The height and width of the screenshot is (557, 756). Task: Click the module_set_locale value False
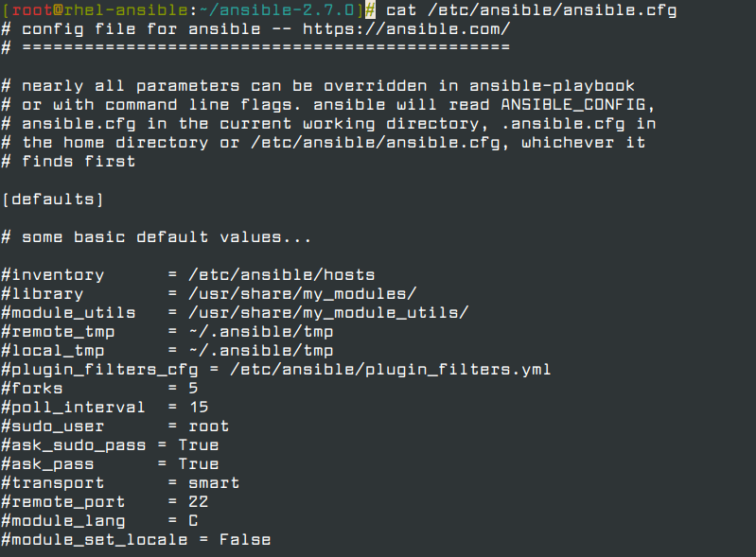click(245, 540)
